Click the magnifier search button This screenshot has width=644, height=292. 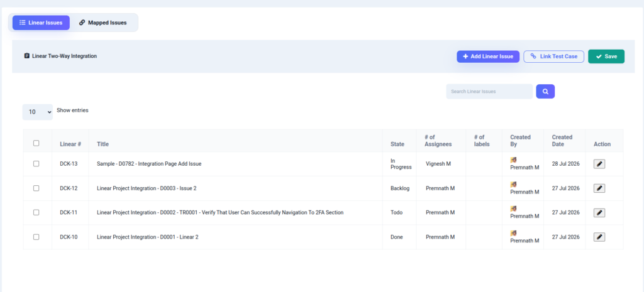[x=545, y=92]
